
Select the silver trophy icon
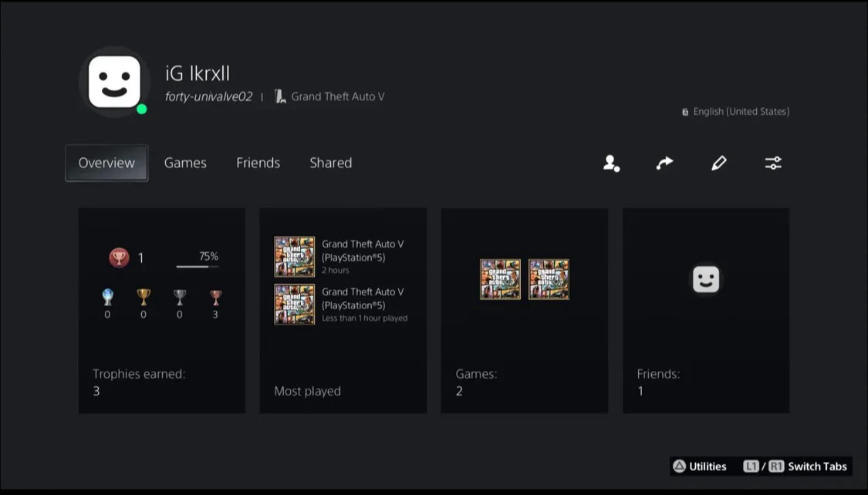click(180, 298)
